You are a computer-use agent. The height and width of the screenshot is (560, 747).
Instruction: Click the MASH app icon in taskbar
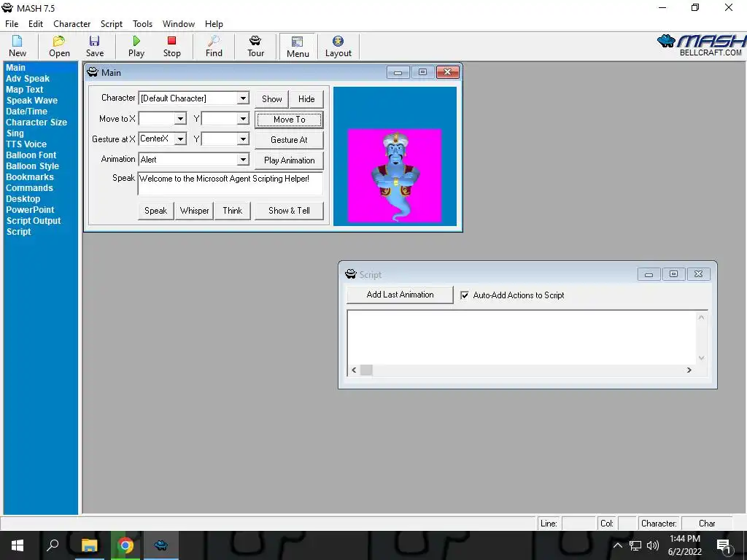tap(161, 545)
